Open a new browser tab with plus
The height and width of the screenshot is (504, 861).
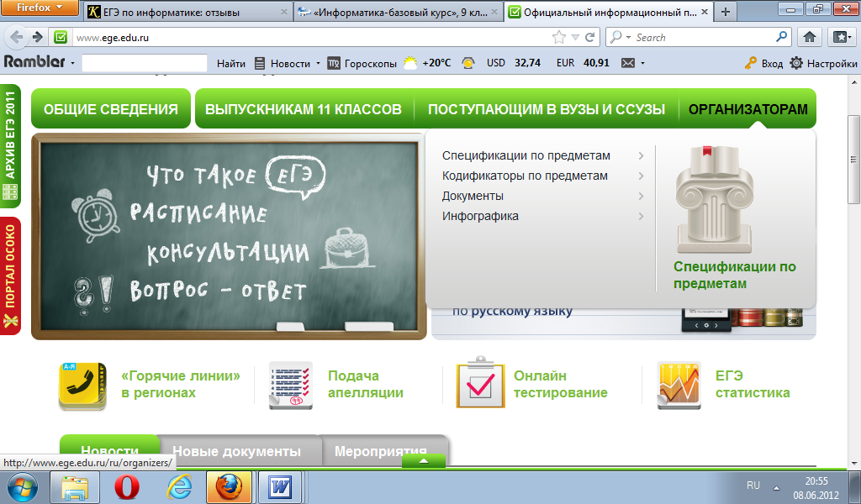[726, 12]
